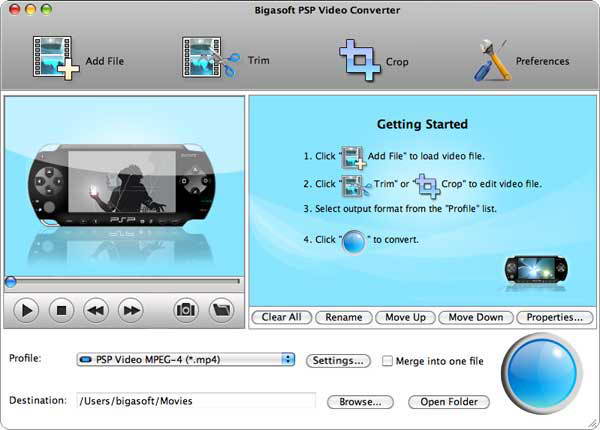Click the blue playback seek slider handle

tap(10, 282)
